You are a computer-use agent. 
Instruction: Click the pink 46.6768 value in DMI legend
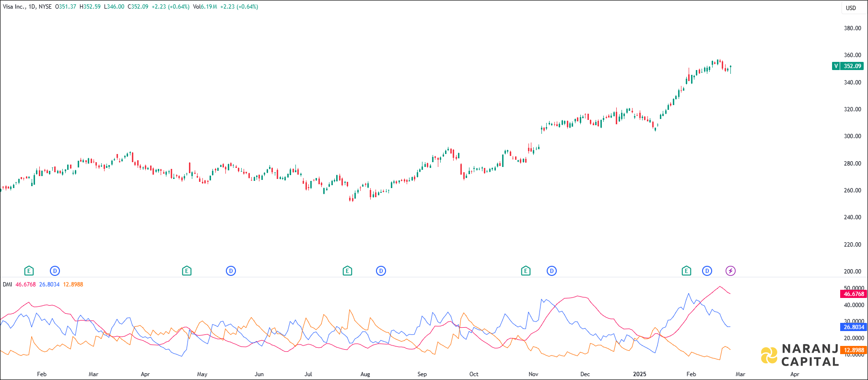tap(25, 285)
